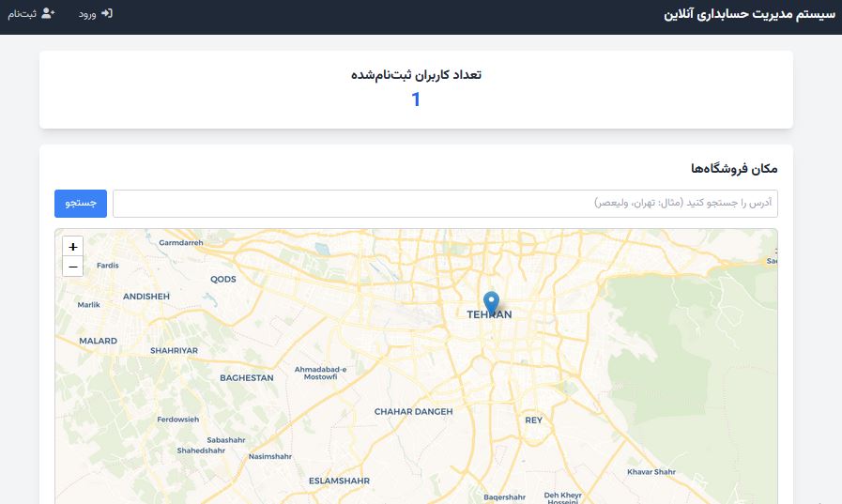
Task: Zoom in the map with plus button
Action: 73,246
